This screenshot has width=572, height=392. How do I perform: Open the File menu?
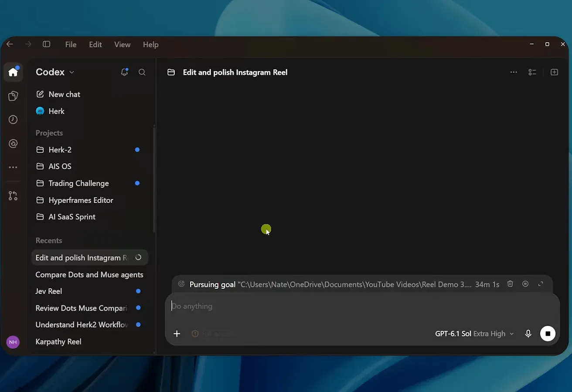71,44
